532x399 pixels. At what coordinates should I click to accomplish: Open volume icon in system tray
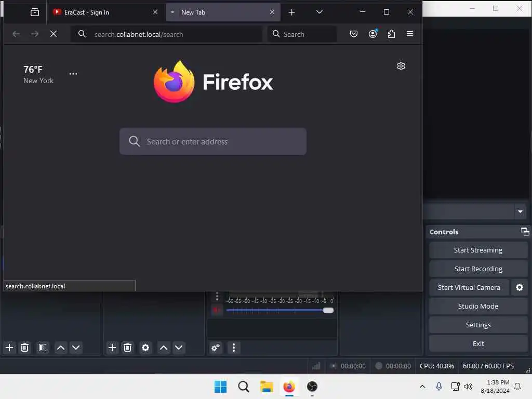(468, 386)
